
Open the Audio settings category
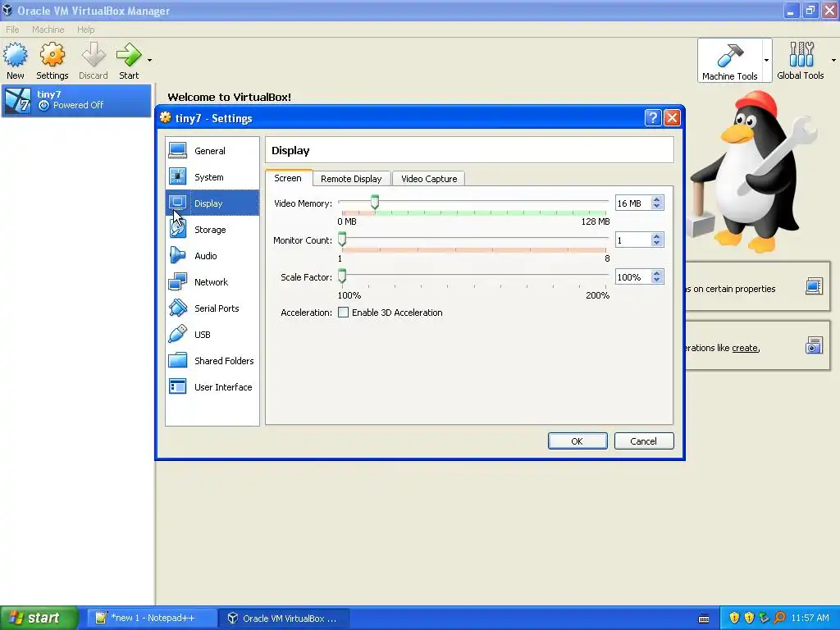point(212,256)
